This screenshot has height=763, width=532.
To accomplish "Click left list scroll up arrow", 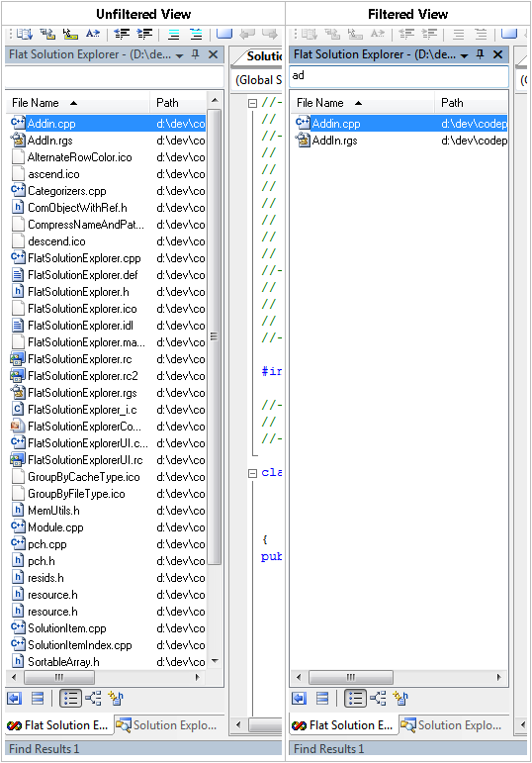I will [x=215, y=101].
